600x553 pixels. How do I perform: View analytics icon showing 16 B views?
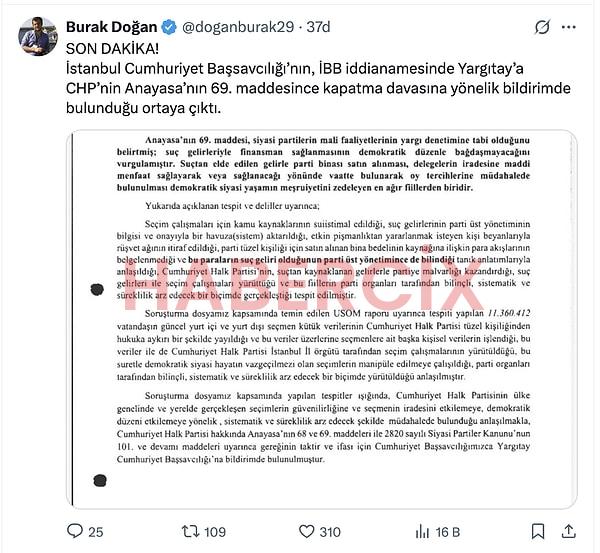pos(422,532)
